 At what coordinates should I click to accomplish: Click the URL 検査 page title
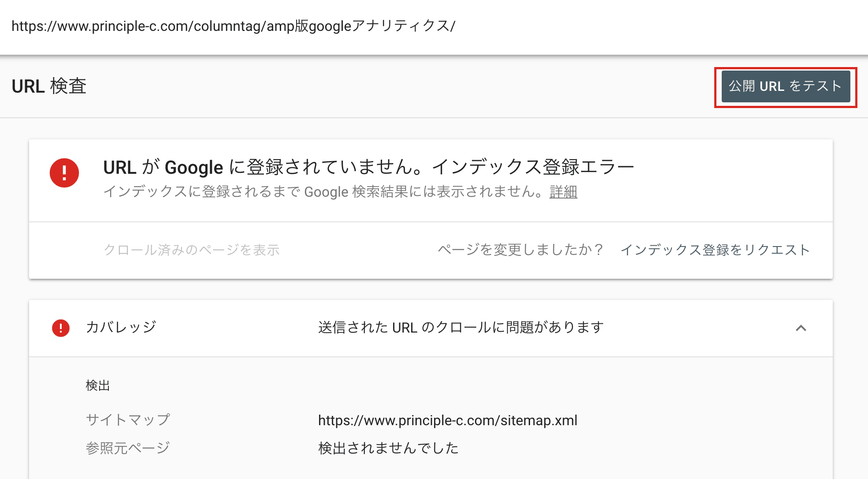coord(49,86)
